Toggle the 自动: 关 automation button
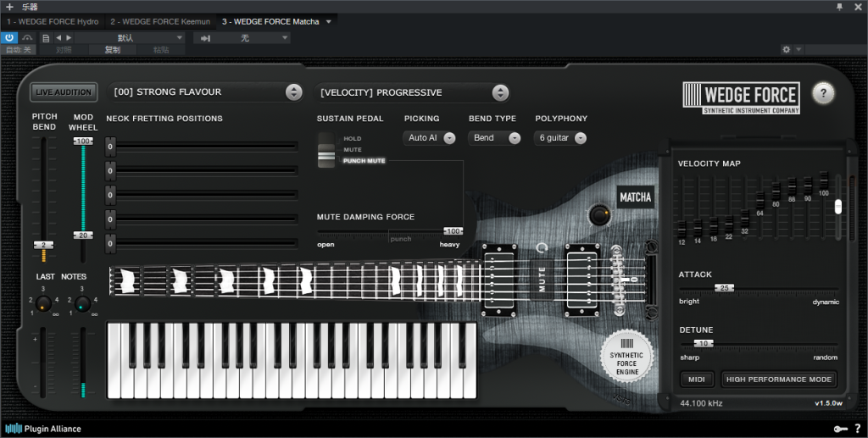The image size is (868, 438). (19, 50)
